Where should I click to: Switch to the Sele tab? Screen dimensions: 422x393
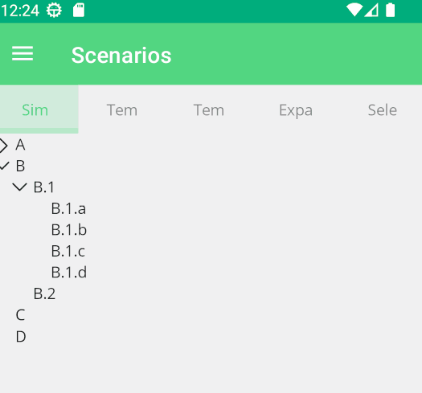point(382,110)
